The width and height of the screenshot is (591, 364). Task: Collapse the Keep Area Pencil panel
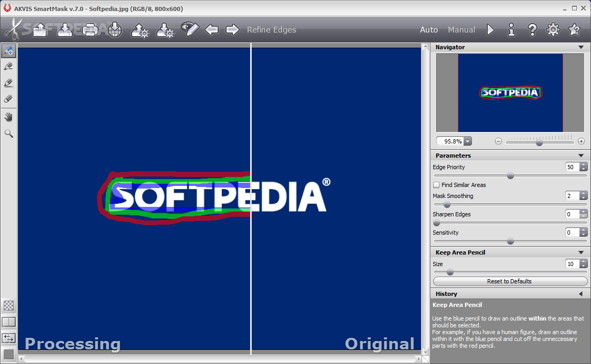(581, 252)
